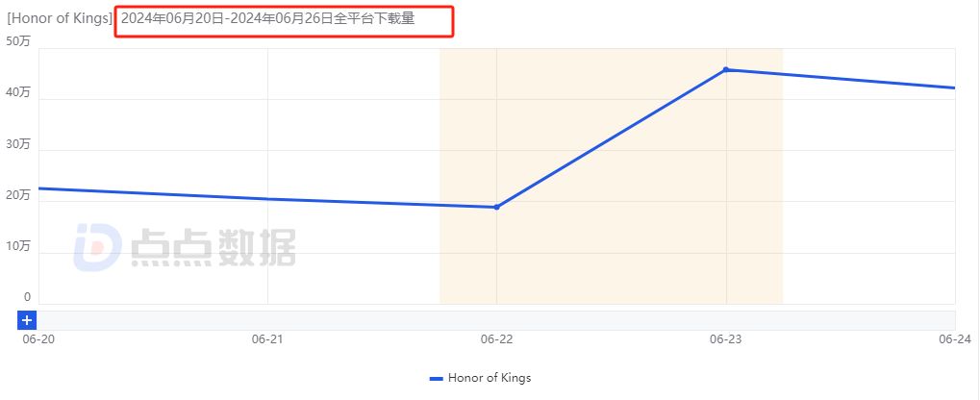
Task: Click the 点点数据 watermark logo icon
Action: click(97, 247)
